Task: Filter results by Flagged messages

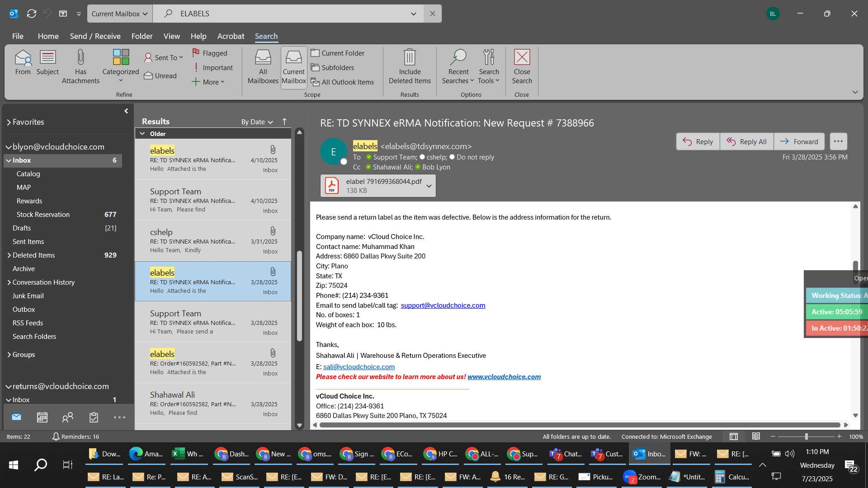Action: pyautogui.click(x=210, y=53)
